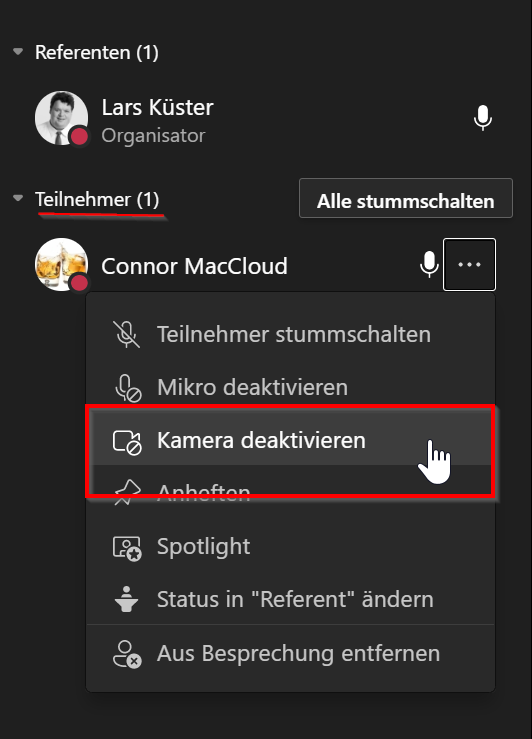Click Lars Küster's microphone icon
Screen dimensions: 532x739
point(483,117)
